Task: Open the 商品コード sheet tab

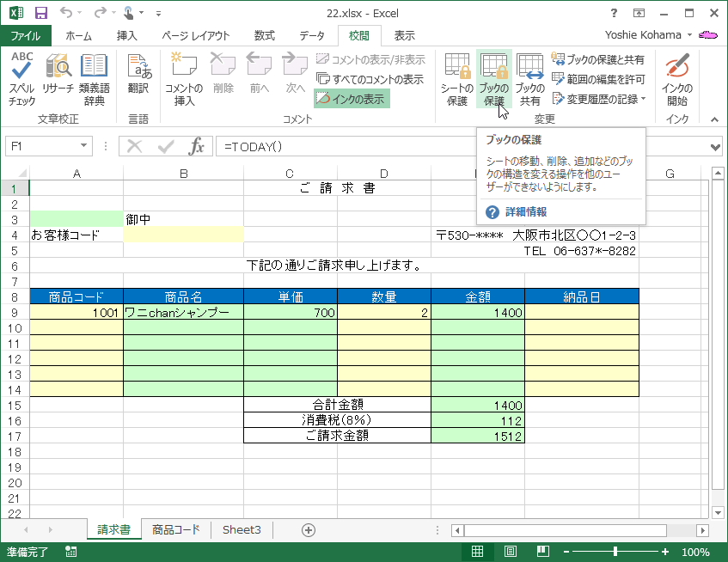Action: pos(175,530)
